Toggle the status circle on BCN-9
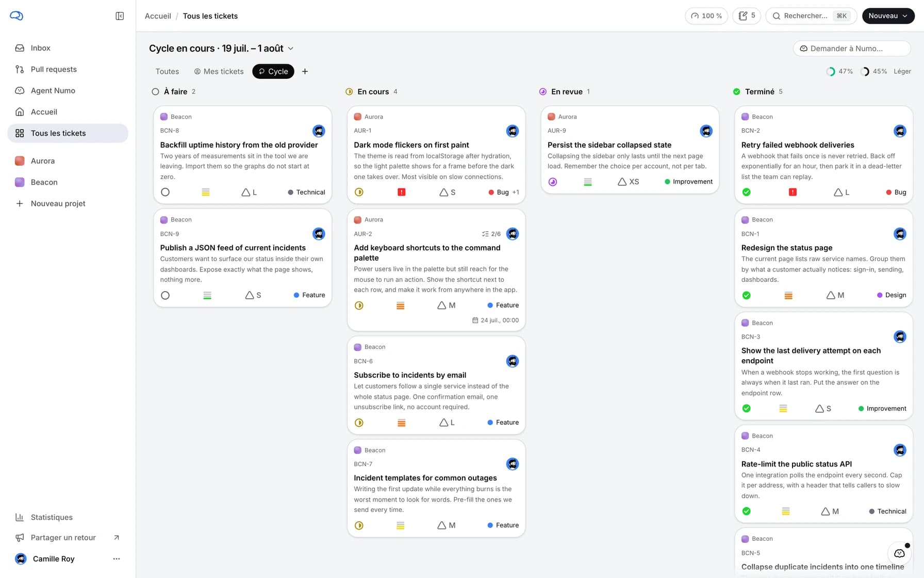This screenshot has width=924, height=578. (165, 295)
